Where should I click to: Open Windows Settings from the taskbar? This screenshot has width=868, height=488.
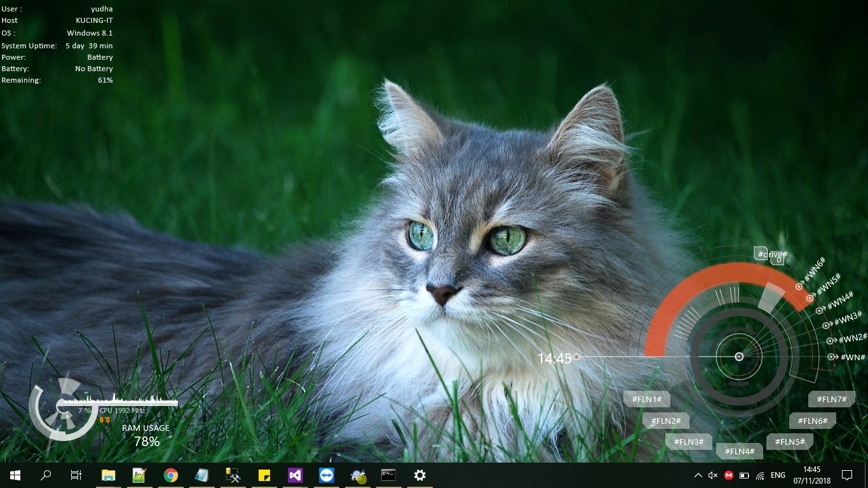pyautogui.click(x=419, y=475)
